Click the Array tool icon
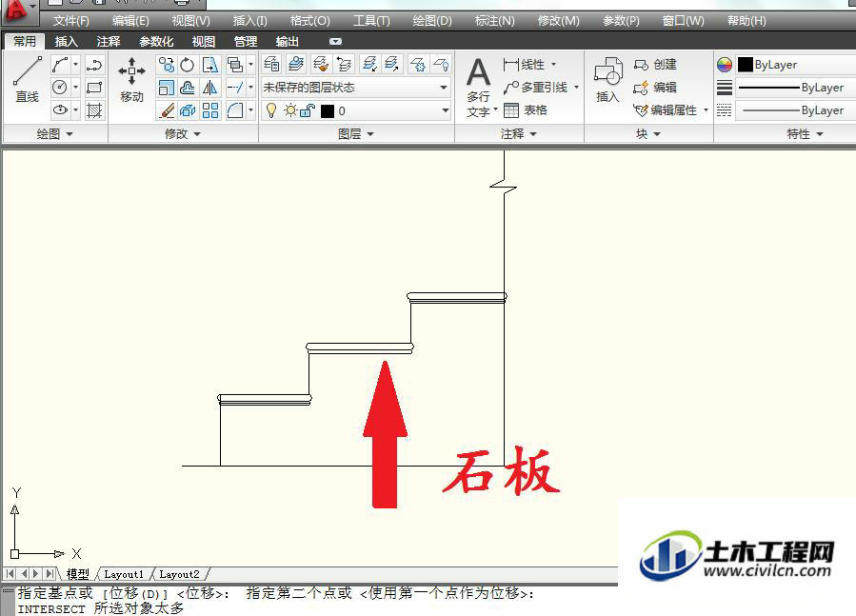The height and width of the screenshot is (616, 856). point(210,110)
